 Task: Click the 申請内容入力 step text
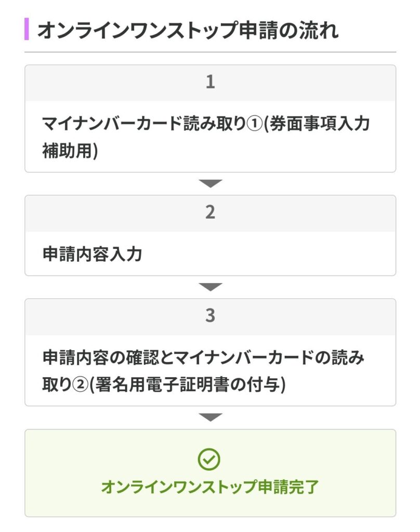(92, 255)
